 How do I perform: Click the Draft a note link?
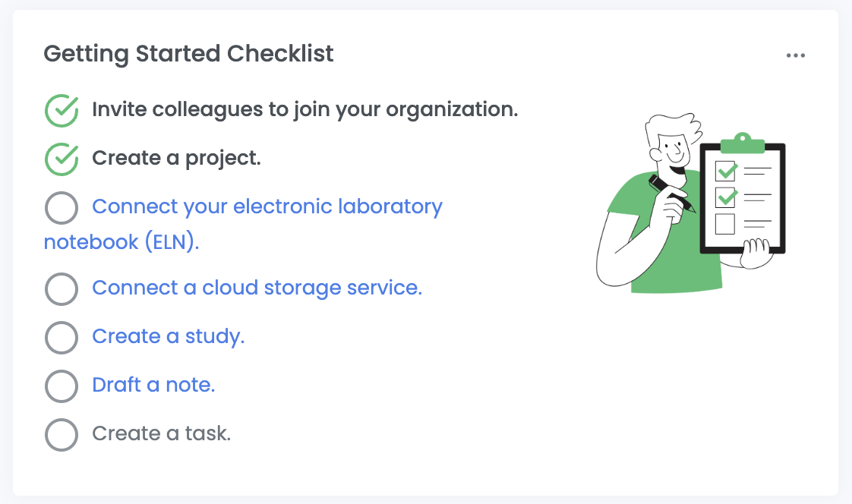pos(153,386)
